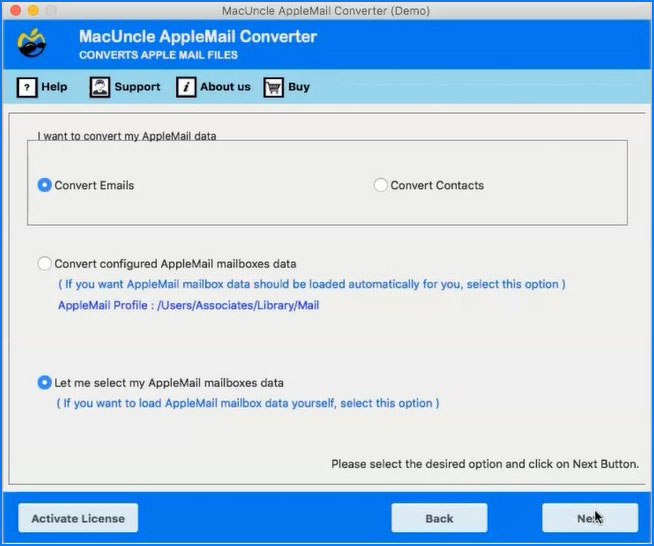Image resolution: width=654 pixels, height=546 pixels.
Task: Choose Let me select my AppleMail mailboxes
Action: click(45, 382)
